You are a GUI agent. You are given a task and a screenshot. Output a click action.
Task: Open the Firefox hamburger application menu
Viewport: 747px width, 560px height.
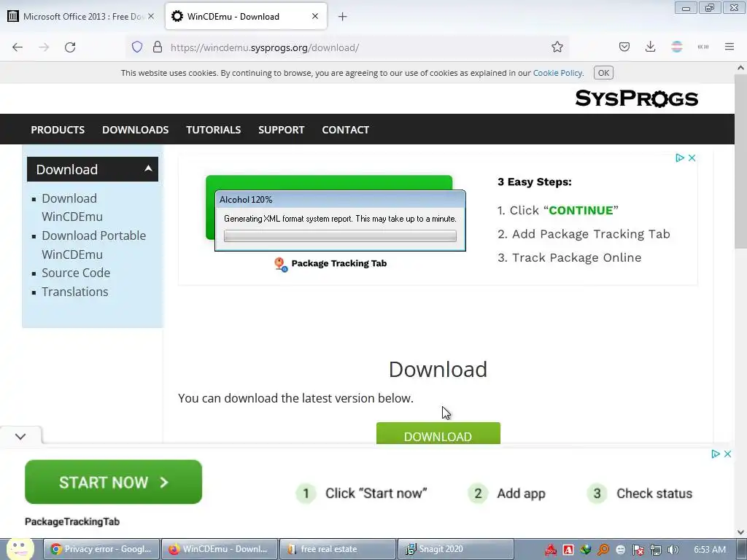click(x=729, y=47)
